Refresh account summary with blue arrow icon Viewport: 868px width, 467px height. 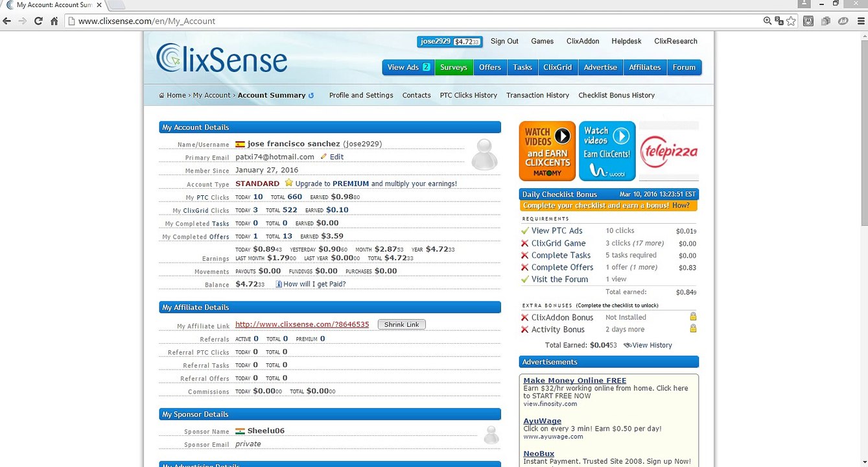click(311, 95)
